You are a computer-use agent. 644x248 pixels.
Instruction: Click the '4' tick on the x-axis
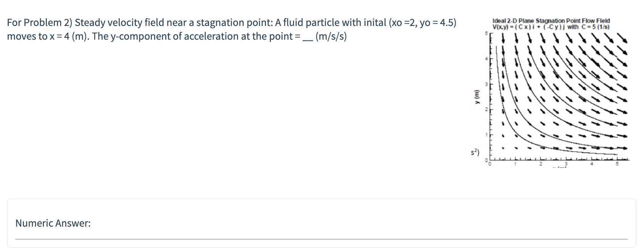(x=592, y=164)
